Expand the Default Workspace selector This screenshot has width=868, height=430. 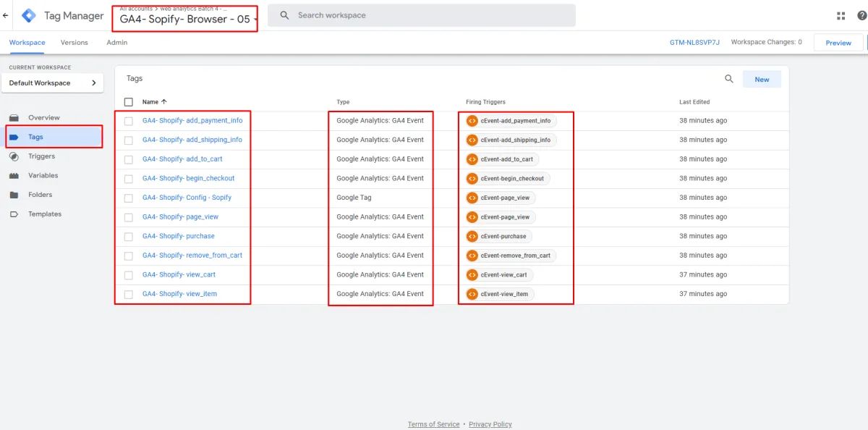coord(52,83)
